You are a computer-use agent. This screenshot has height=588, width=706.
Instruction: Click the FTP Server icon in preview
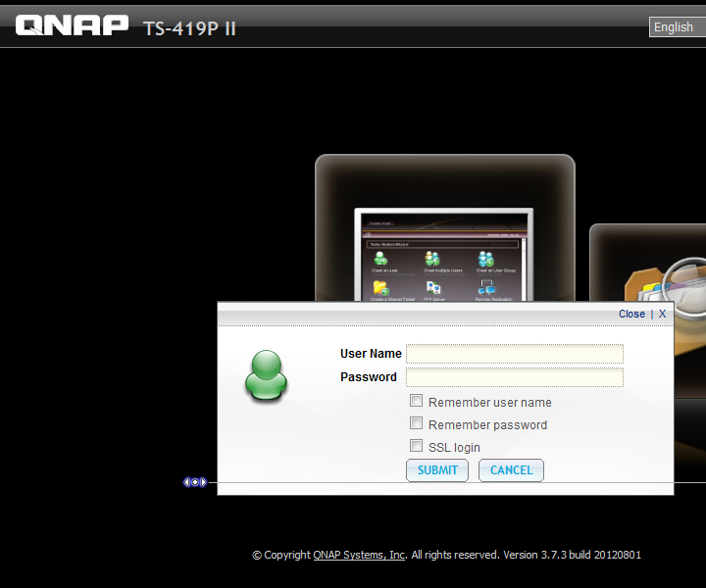coord(432,289)
